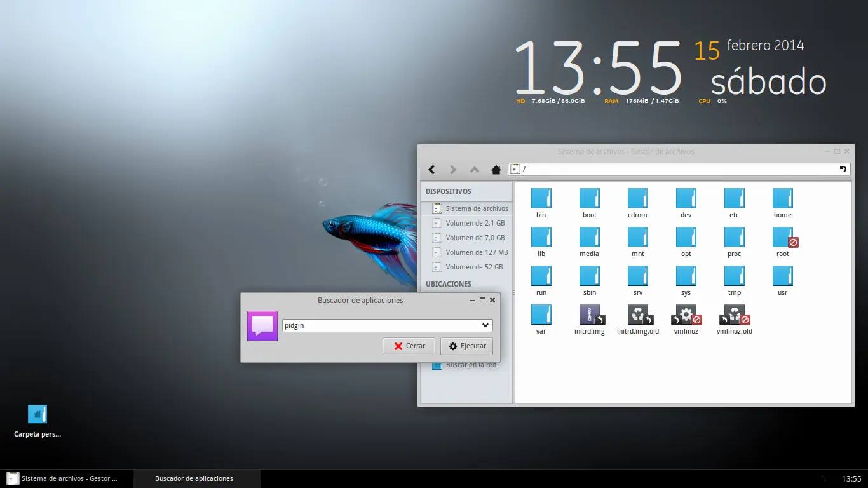This screenshot has height=488, width=868.
Task: Select the vmlinuz file
Action: pyautogui.click(x=686, y=315)
